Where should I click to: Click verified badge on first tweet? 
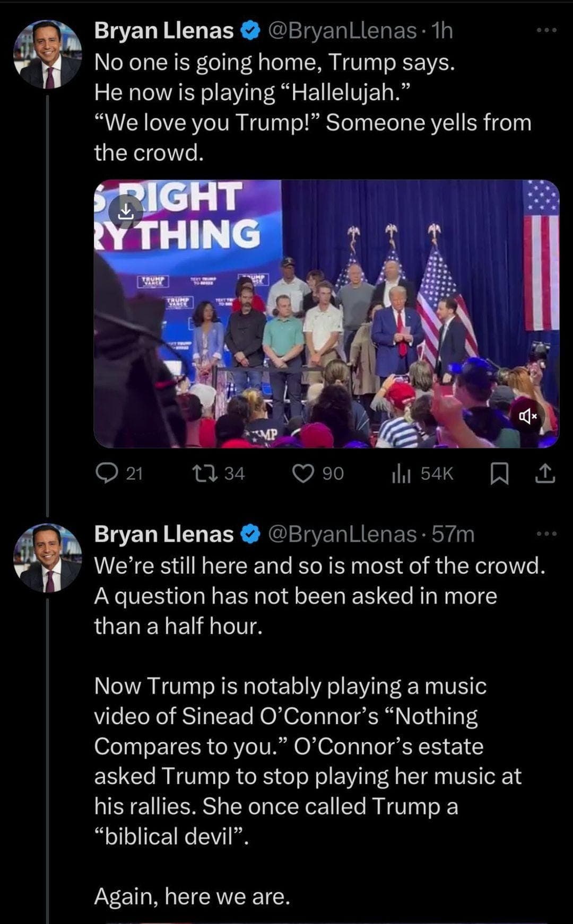[x=250, y=32]
